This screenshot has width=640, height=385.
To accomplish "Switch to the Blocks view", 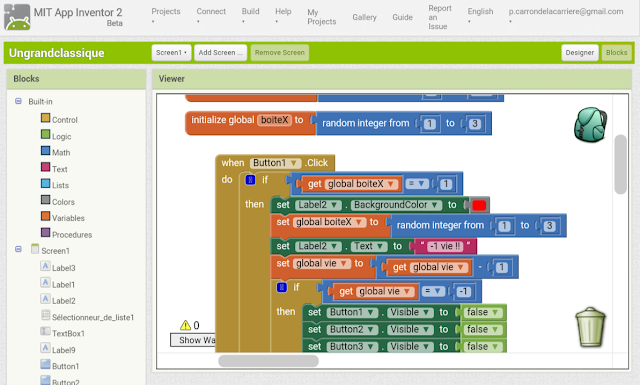I will (x=616, y=53).
